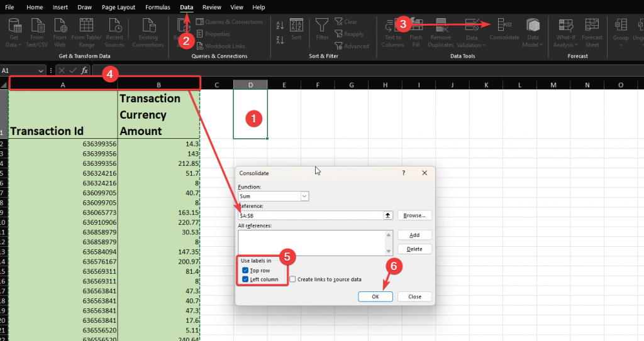Screen dimensions: 644x341
Task: Click the Reference input field
Action: click(310, 215)
